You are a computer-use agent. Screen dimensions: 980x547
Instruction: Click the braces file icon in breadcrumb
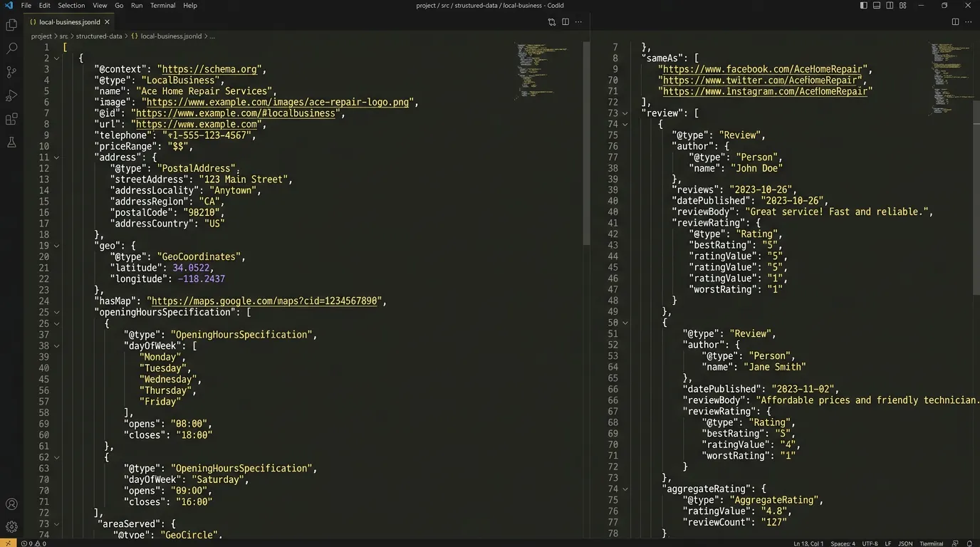135,36
